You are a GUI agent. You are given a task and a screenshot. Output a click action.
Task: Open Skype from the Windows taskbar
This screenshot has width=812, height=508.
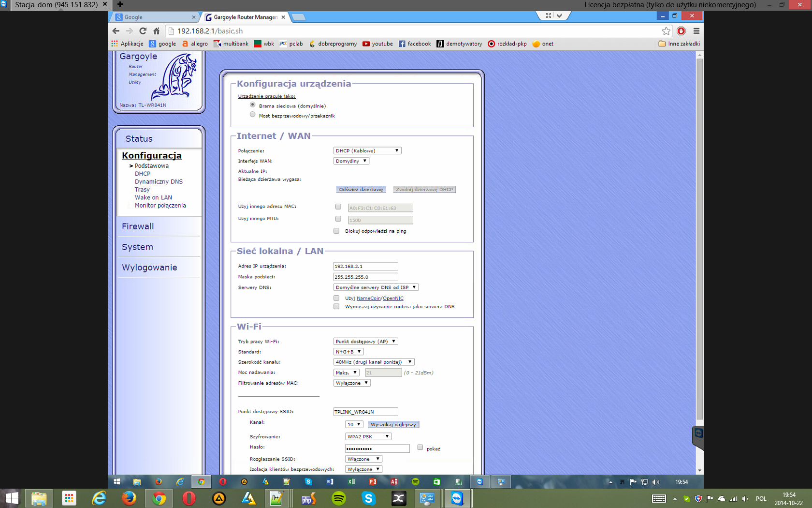click(x=369, y=498)
